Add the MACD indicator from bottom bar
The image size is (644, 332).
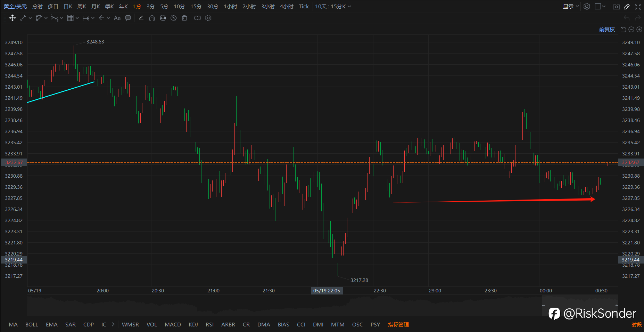pos(173,324)
